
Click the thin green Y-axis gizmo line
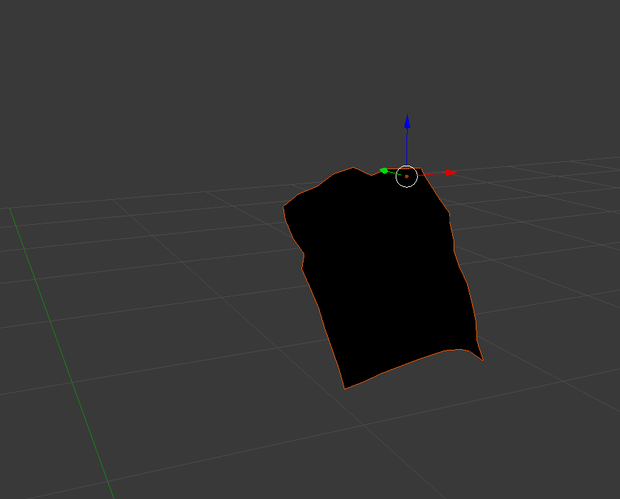(392, 173)
